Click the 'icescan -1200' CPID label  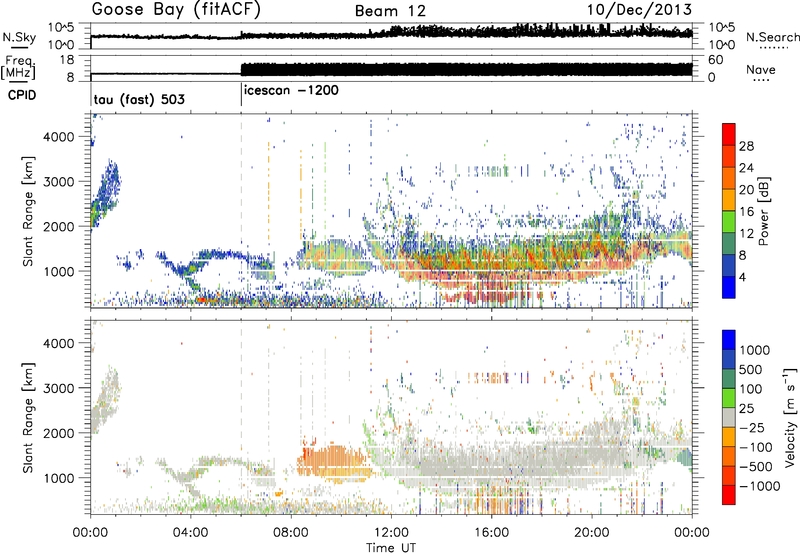click(x=291, y=91)
